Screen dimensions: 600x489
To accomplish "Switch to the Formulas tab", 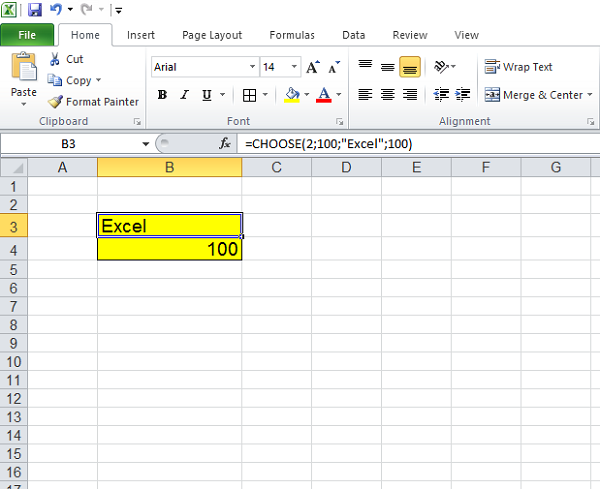I will click(x=292, y=35).
